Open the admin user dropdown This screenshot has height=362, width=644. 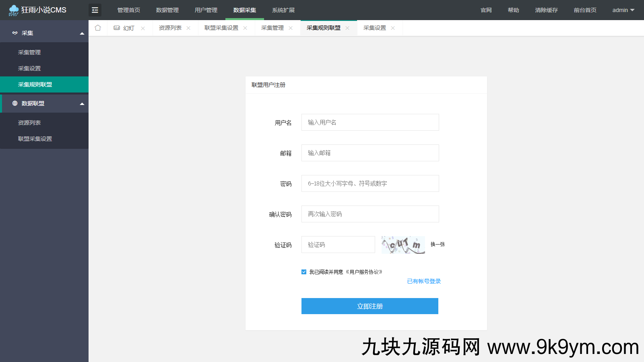(623, 10)
